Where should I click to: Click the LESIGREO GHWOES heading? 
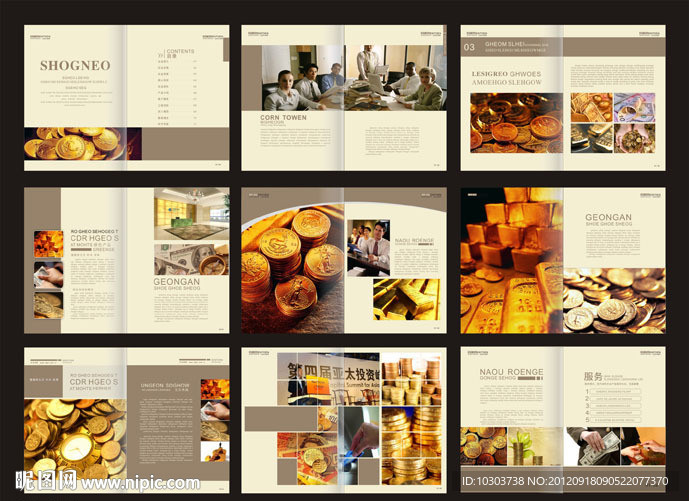tap(506, 74)
